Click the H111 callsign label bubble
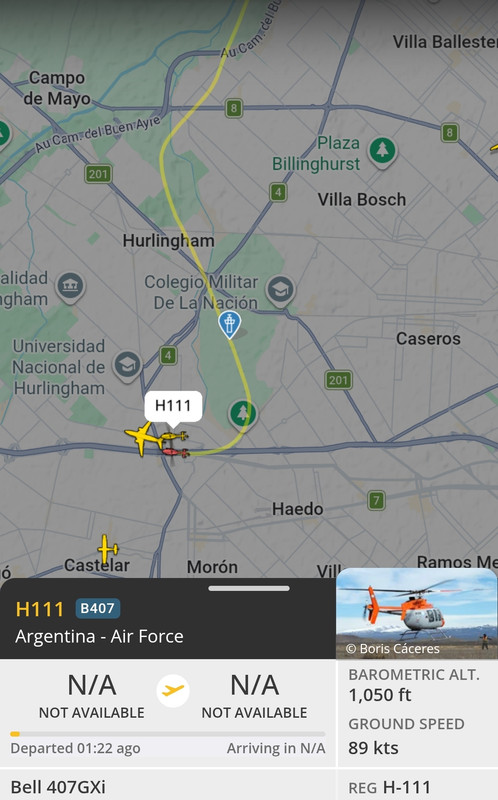This screenshot has height=800, width=498. [x=173, y=407]
